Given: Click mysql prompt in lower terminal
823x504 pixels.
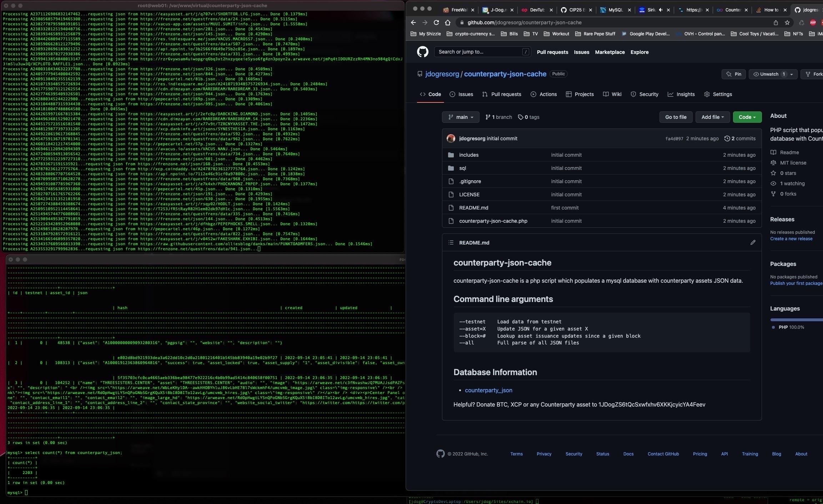Looking at the screenshot, I should [17, 493].
